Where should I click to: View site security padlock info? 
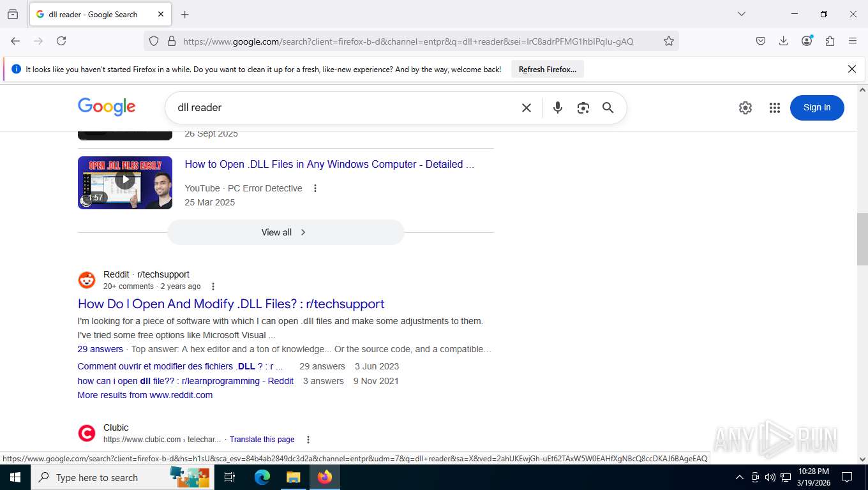[x=171, y=41]
